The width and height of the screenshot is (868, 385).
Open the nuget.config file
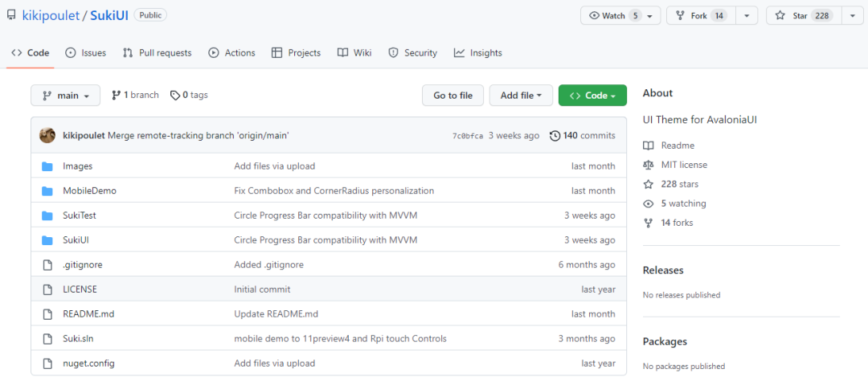88,363
